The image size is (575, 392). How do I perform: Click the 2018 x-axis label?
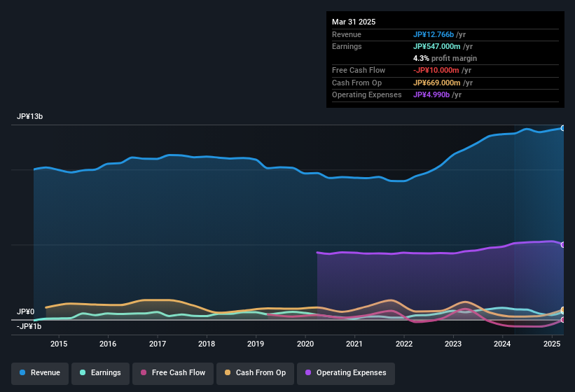click(x=207, y=344)
